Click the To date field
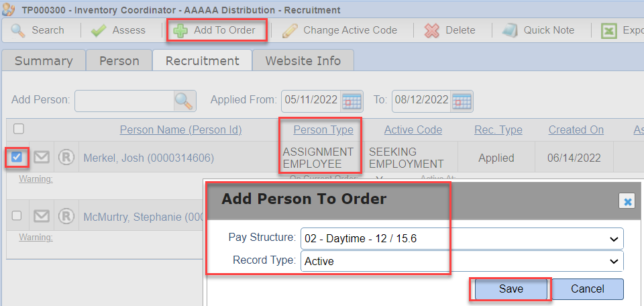 coord(421,100)
